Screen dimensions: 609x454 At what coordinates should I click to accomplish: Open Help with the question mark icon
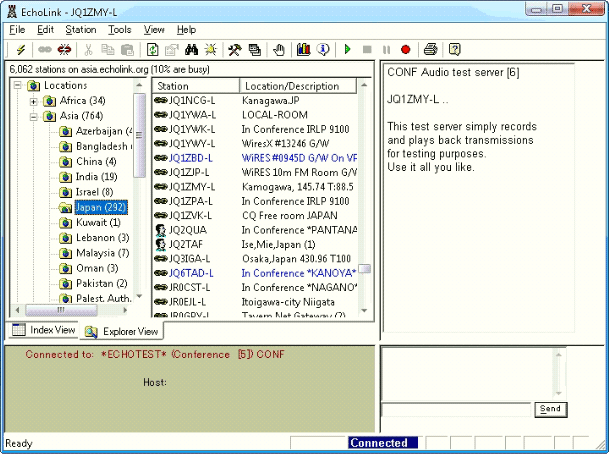[454, 50]
